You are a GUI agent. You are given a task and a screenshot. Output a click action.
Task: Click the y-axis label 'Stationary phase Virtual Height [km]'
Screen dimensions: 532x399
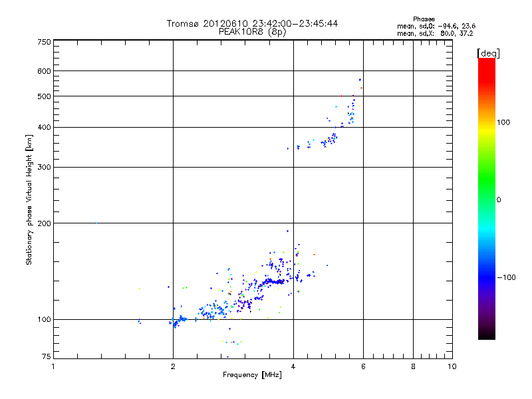tap(29, 199)
